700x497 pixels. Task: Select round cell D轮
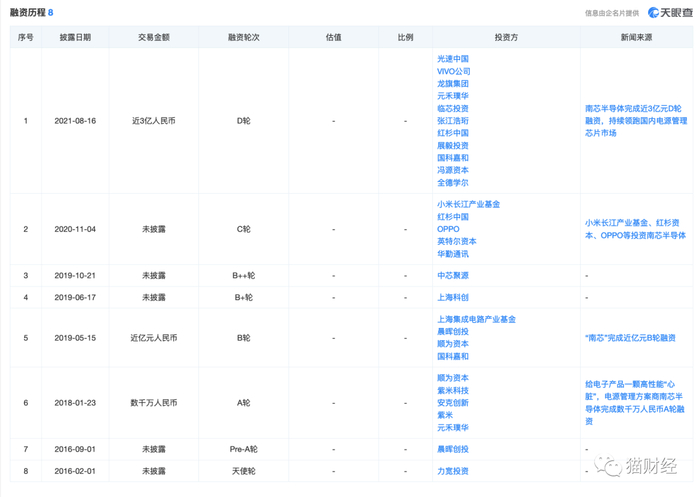(243, 121)
